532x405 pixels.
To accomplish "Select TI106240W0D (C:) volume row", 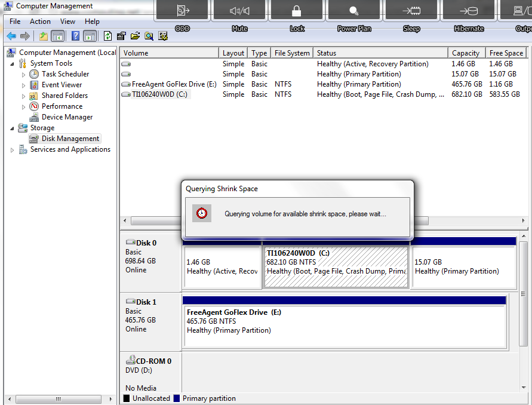I will [324, 94].
